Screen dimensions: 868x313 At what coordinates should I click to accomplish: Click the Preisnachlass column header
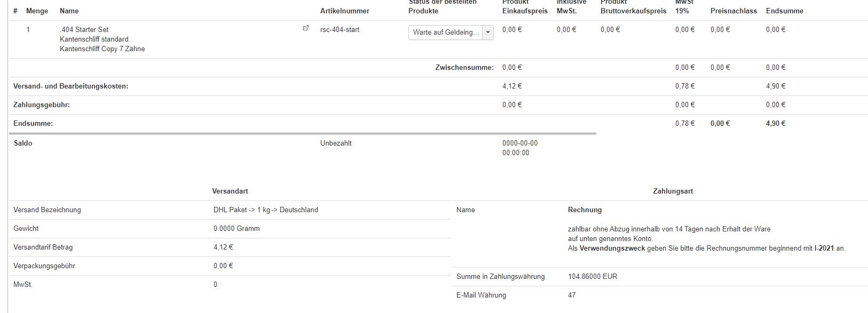click(733, 11)
